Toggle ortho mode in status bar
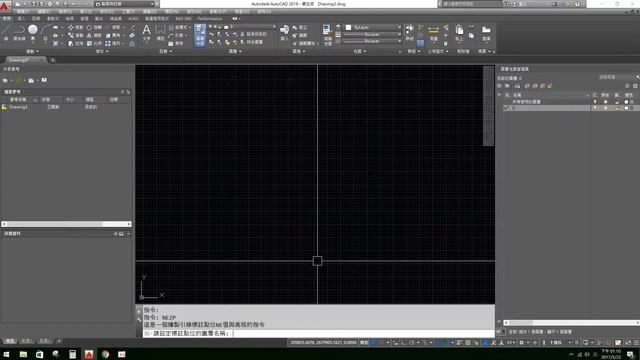 tap(403, 343)
